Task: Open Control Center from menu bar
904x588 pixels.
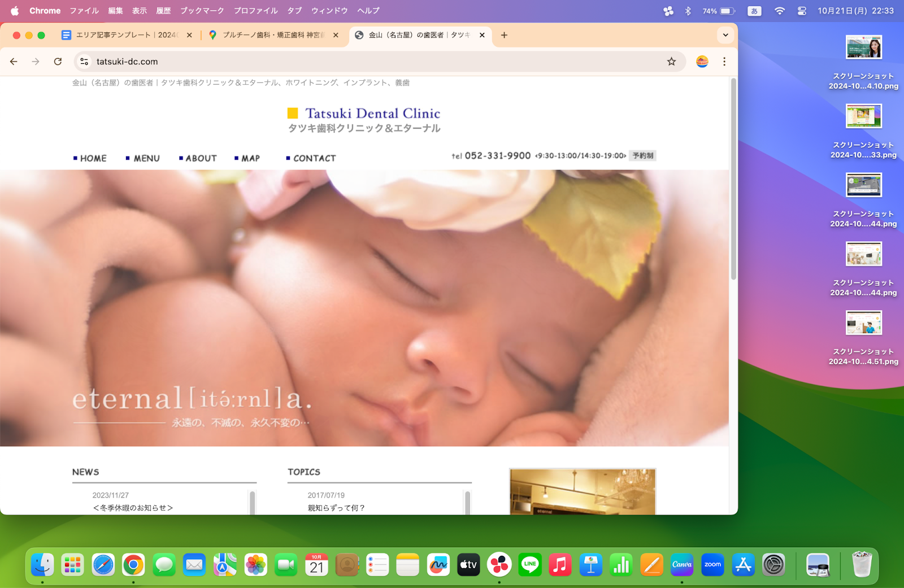Action: point(802,11)
